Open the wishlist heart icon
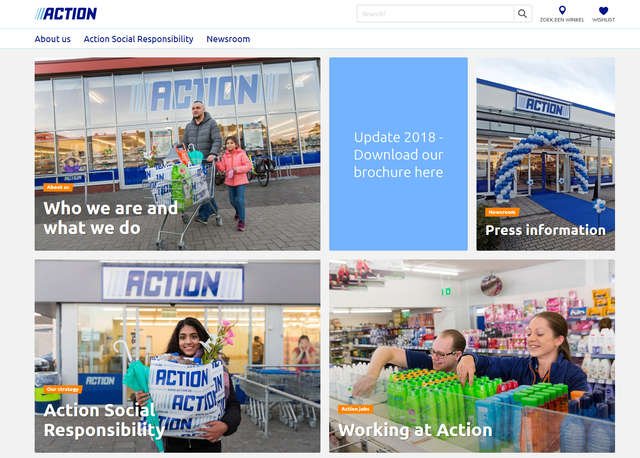 pyautogui.click(x=603, y=11)
